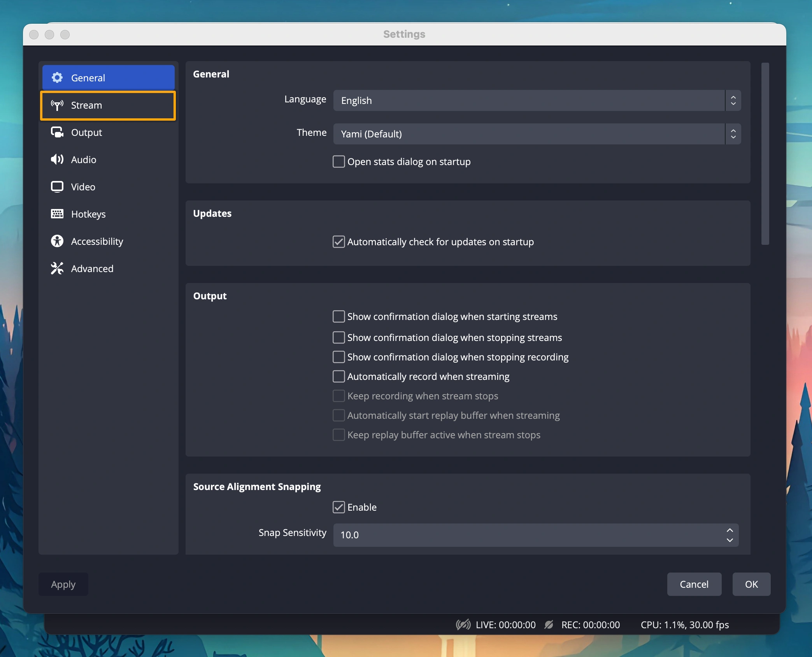Screen dimensions: 812x657
Task: Click the General gear icon in sidebar
Action: pyautogui.click(x=57, y=78)
